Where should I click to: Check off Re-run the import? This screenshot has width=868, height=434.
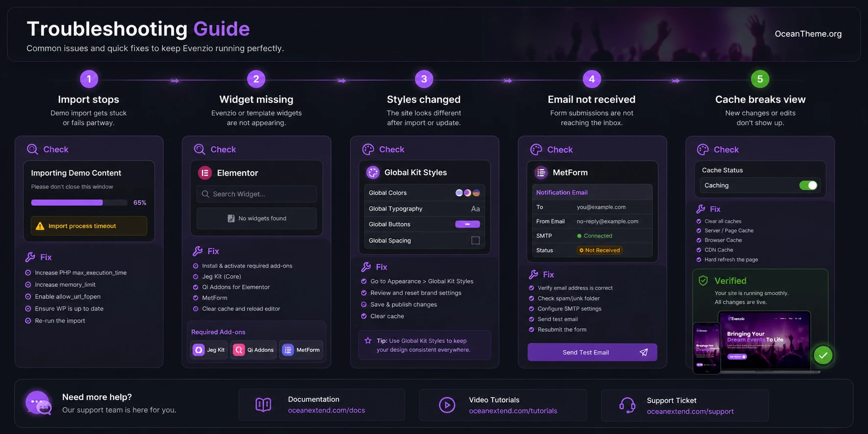pyautogui.click(x=28, y=321)
